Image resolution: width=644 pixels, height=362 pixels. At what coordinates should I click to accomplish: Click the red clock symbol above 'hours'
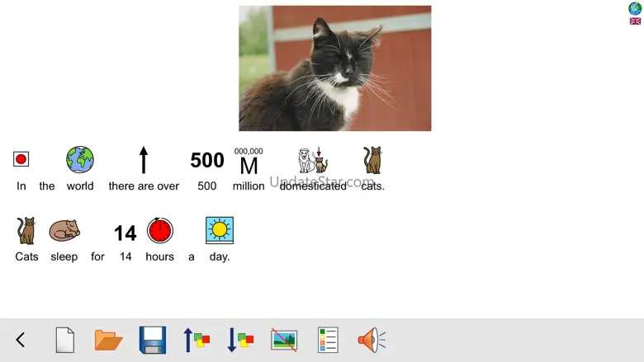click(x=160, y=230)
